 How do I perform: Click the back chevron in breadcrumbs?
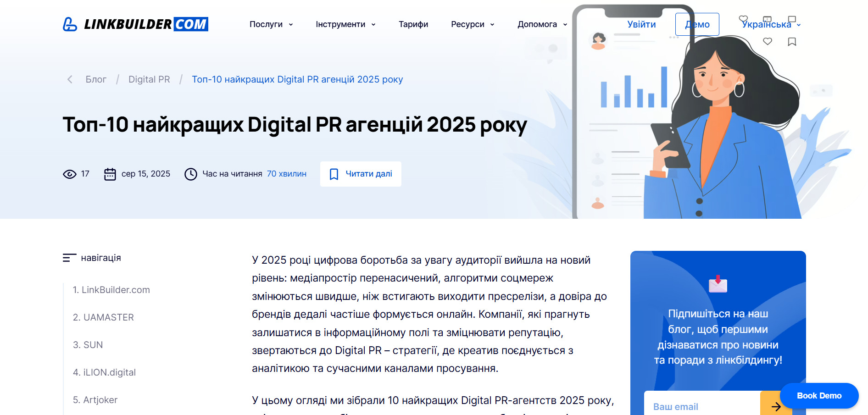tap(70, 79)
